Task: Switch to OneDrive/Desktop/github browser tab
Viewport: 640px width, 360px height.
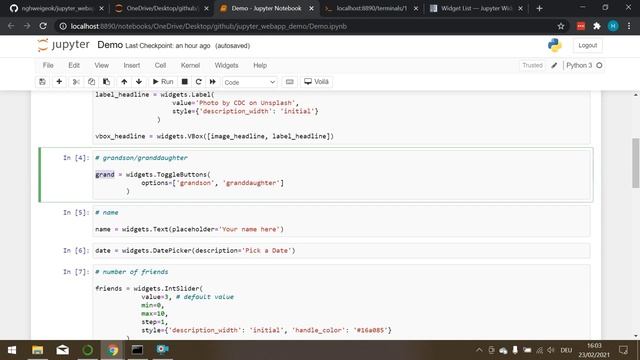Action: click(x=162, y=9)
